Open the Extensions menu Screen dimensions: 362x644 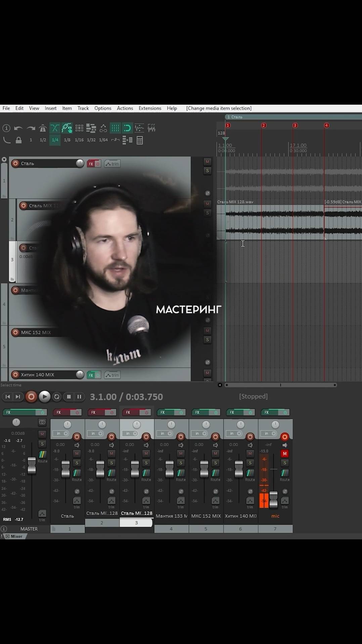pyautogui.click(x=150, y=108)
